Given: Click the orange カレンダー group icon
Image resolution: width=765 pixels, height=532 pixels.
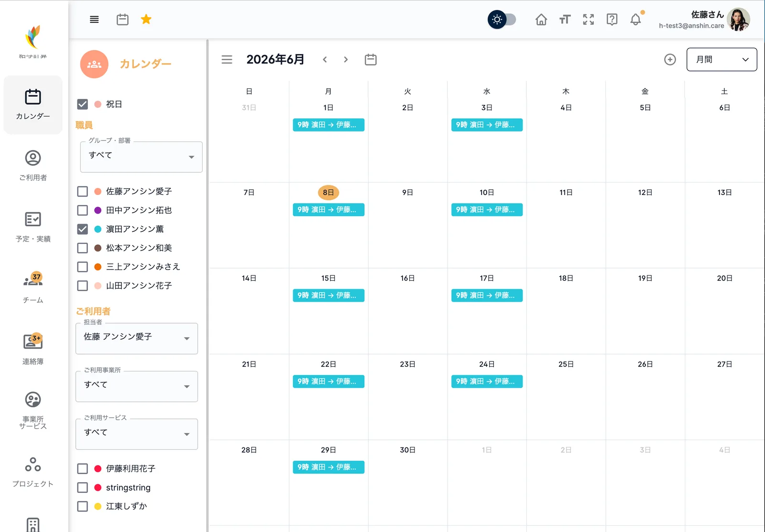Looking at the screenshot, I should click(94, 64).
